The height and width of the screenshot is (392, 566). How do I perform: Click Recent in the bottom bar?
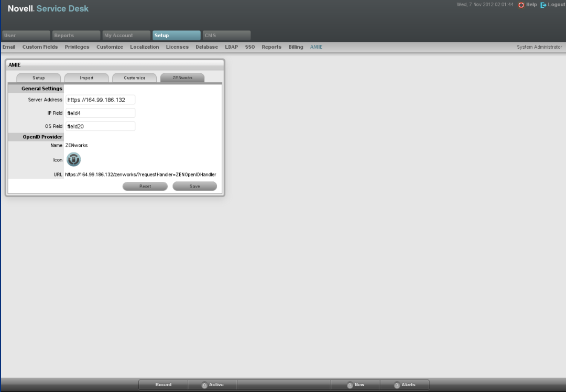[x=163, y=385]
